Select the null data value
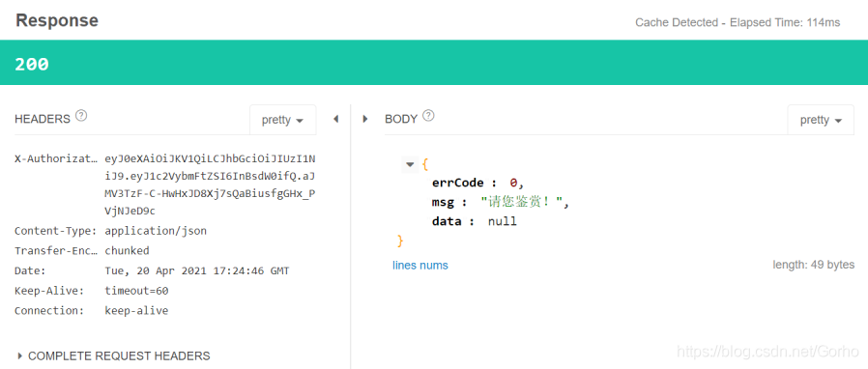Screen dimensions: 868x369 point(502,221)
